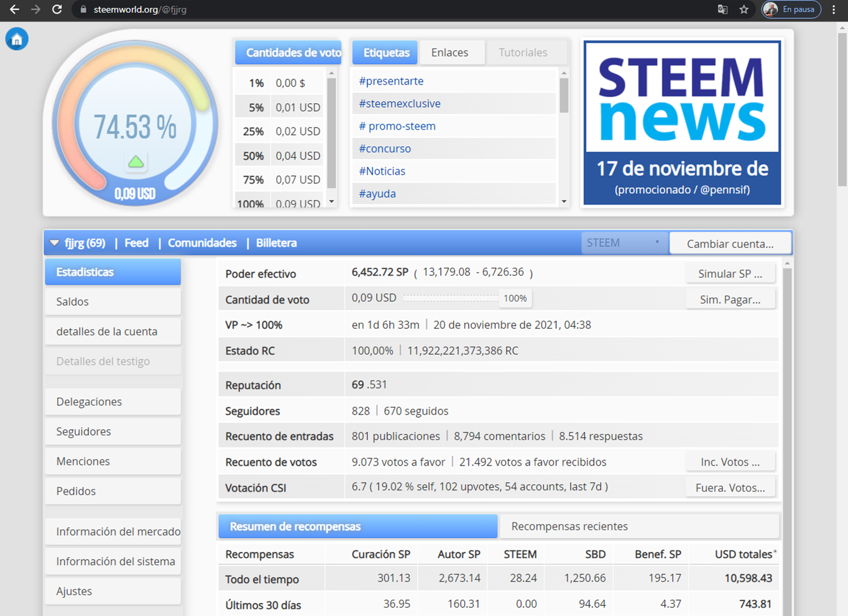
Task: Click the 'Fuera. Votos...' button
Action: click(730, 488)
